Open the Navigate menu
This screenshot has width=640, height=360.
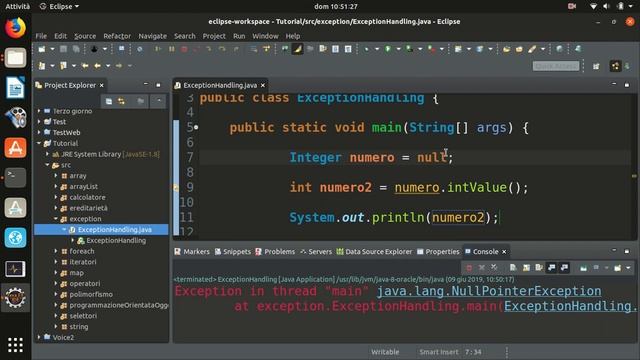152,36
